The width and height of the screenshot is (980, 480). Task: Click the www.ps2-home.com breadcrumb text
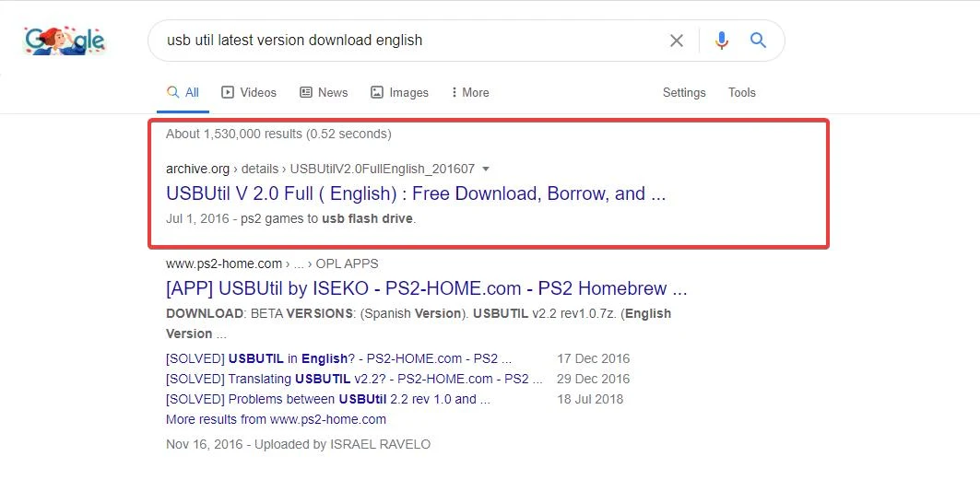tap(272, 264)
